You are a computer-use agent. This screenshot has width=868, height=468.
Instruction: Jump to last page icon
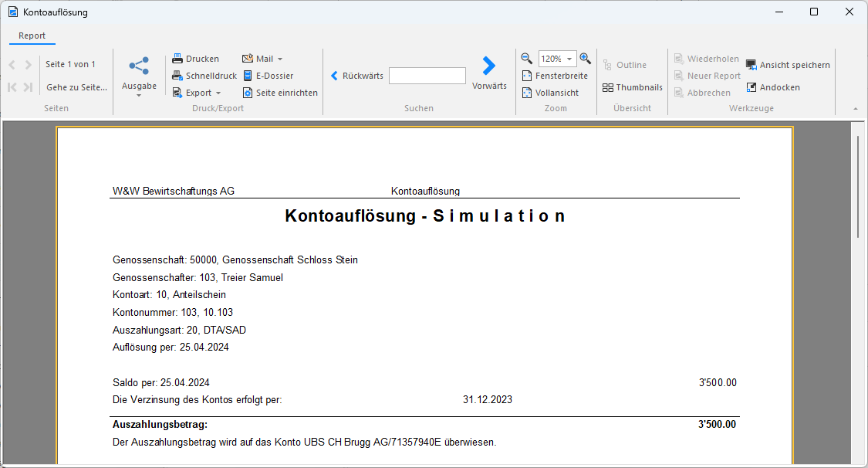click(x=29, y=87)
